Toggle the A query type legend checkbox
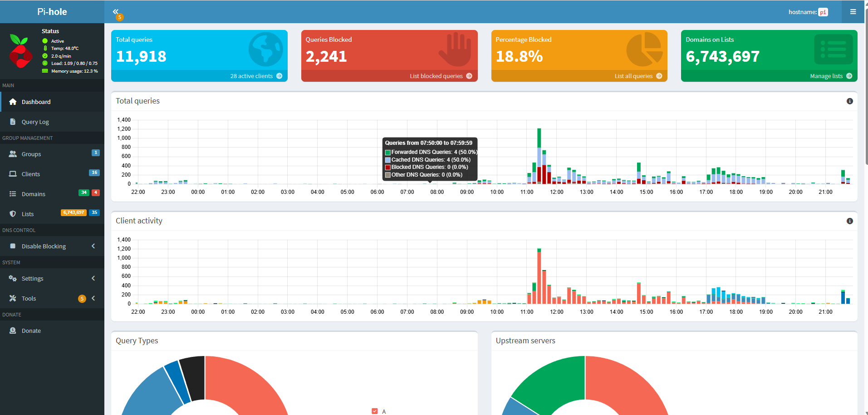The width and height of the screenshot is (868, 415). pyautogui.click(x=375, y=411)
